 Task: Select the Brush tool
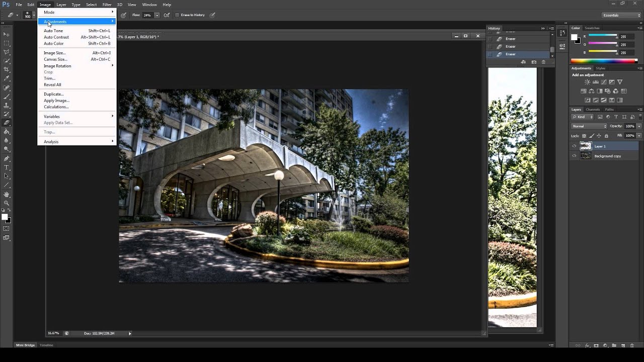click(7, 97)
